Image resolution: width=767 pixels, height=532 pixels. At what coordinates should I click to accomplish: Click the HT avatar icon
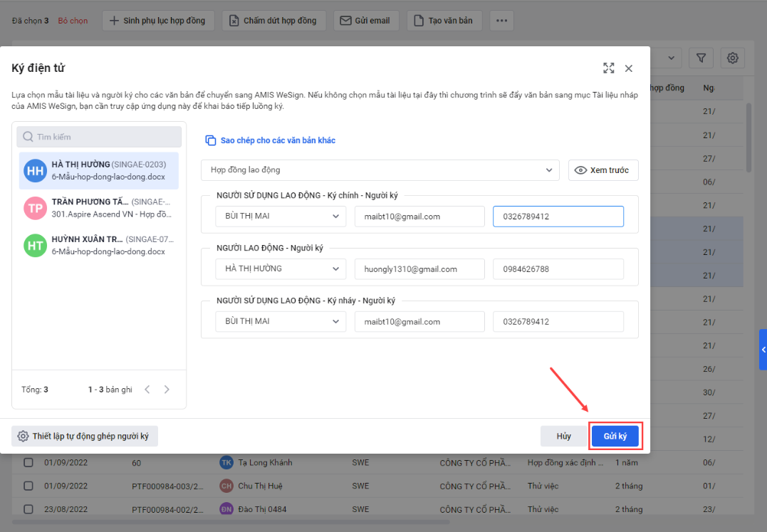35,245
